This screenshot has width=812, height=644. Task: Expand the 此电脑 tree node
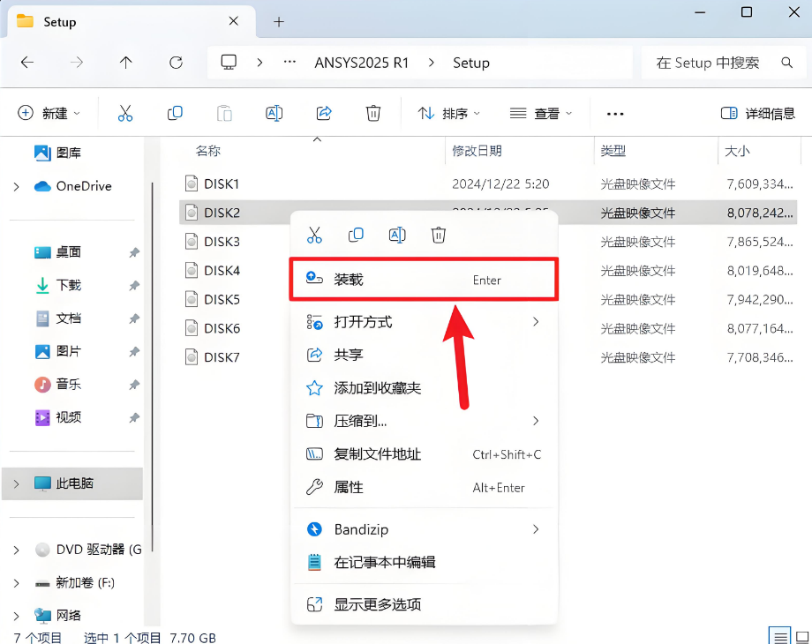16,483
